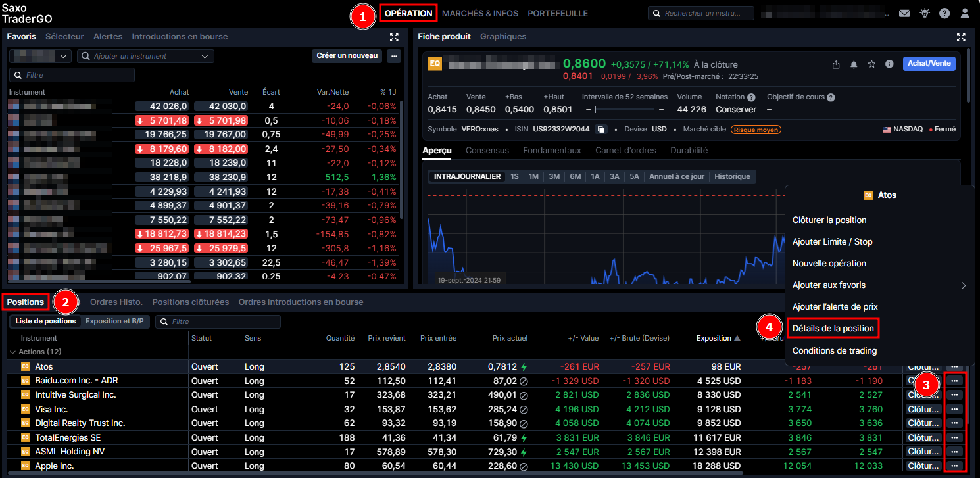Click the help icon next to Notation

[751, 97]
